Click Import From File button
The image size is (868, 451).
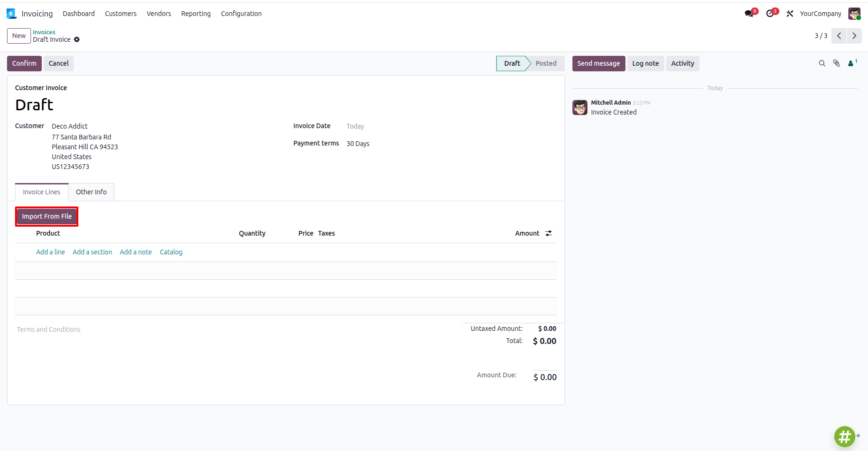pos(47,216)
